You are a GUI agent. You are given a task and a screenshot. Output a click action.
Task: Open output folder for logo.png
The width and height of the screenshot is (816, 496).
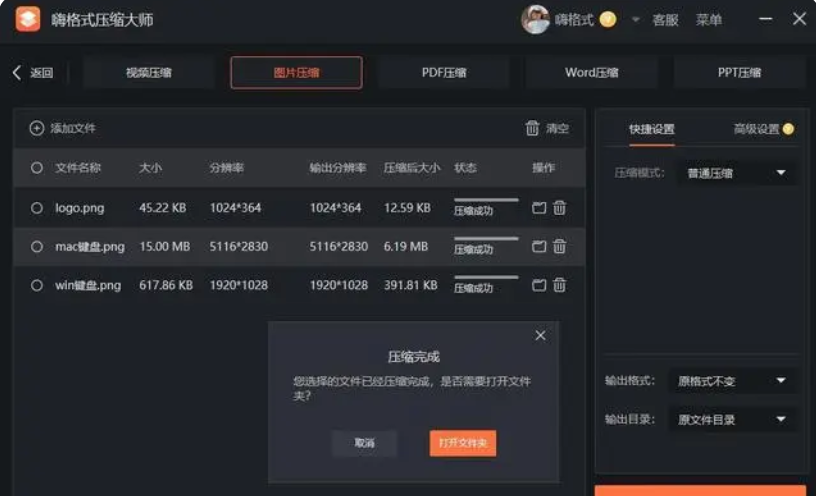(x=539, y=208)
